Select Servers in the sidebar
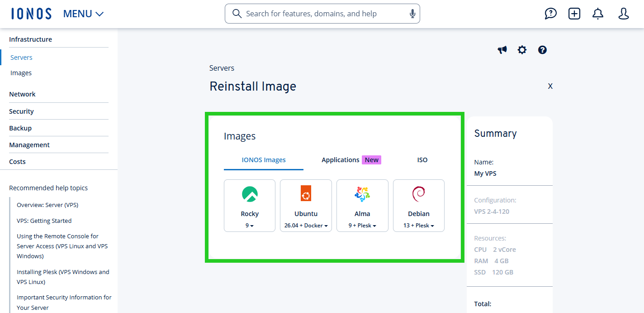Viewport: 644px width, 313px height. (x=21, y=58)
